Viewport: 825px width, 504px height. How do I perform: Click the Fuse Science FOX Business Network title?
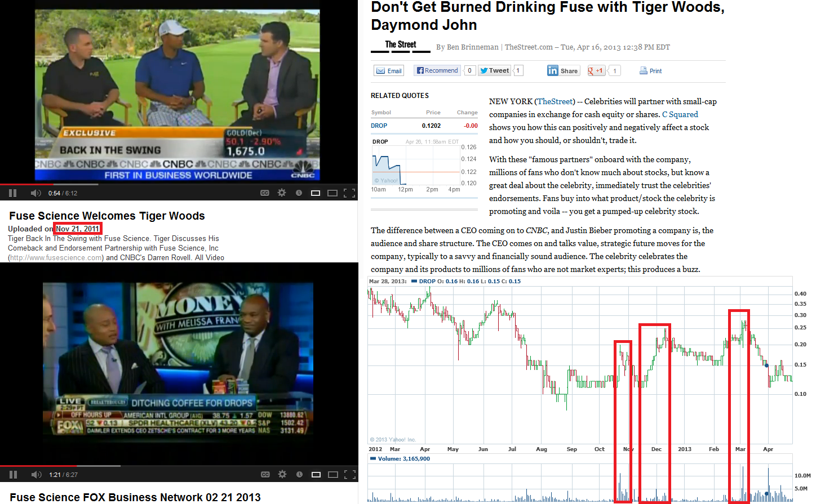135,497
